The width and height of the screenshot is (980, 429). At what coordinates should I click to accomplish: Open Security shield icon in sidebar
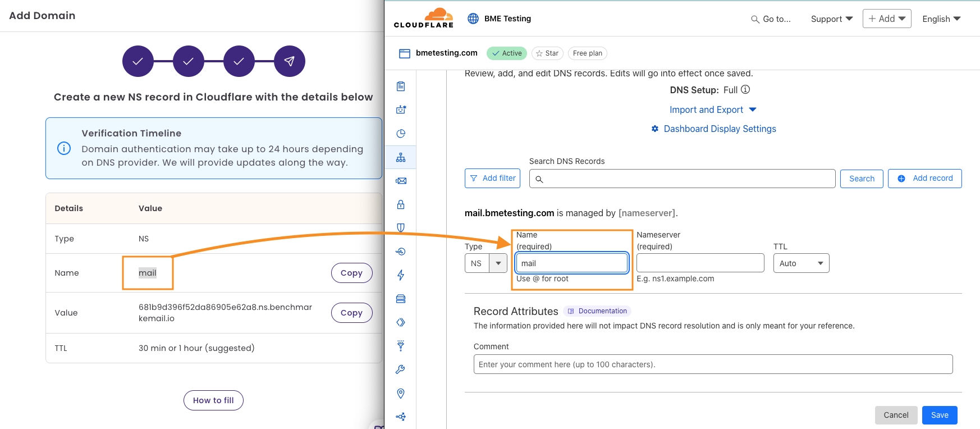coord(401,227)
